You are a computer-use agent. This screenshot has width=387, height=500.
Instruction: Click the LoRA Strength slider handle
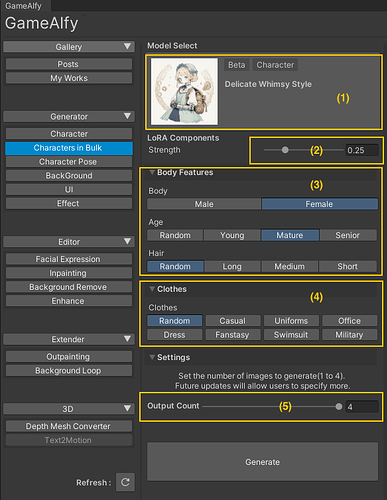pyautogui.click(x=285, y=150)
